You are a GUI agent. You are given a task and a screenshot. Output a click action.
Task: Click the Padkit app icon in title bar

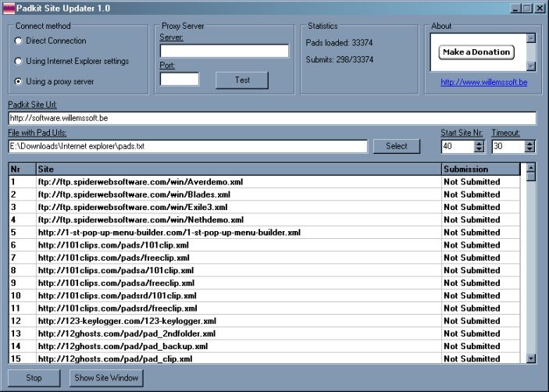click(x=9, y=8)
